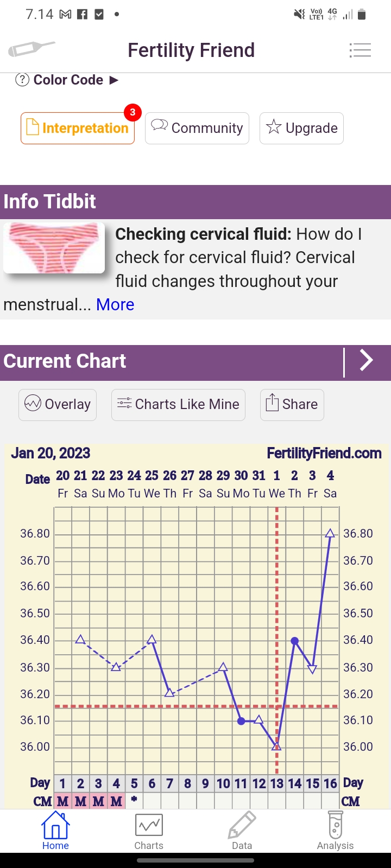Open Charts Like Mine

[178, 405]
